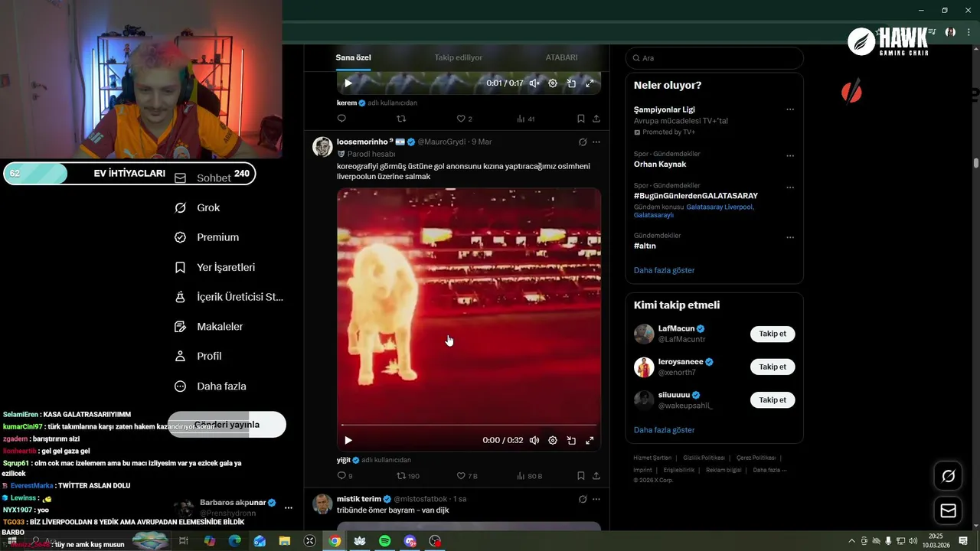Switch to Takip ediliyor tab
This screenshot has width=980, height=551.
point(459,57)
